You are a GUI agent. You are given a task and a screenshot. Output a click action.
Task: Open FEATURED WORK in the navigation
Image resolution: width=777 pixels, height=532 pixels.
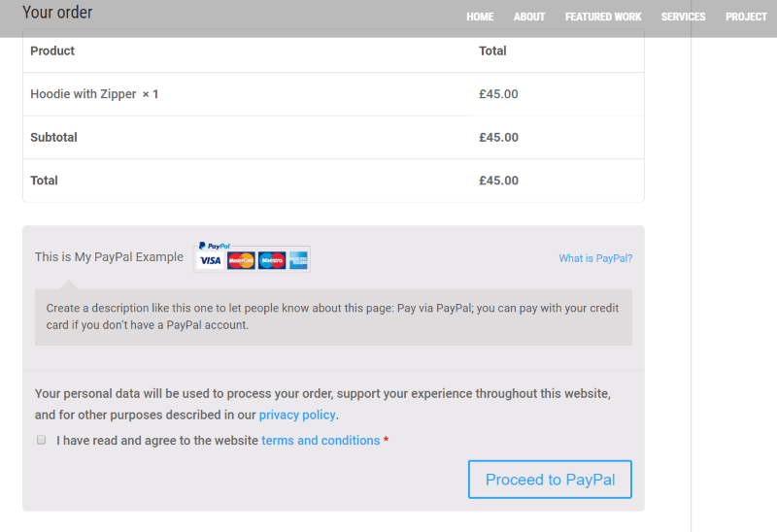tap(603, 17)
